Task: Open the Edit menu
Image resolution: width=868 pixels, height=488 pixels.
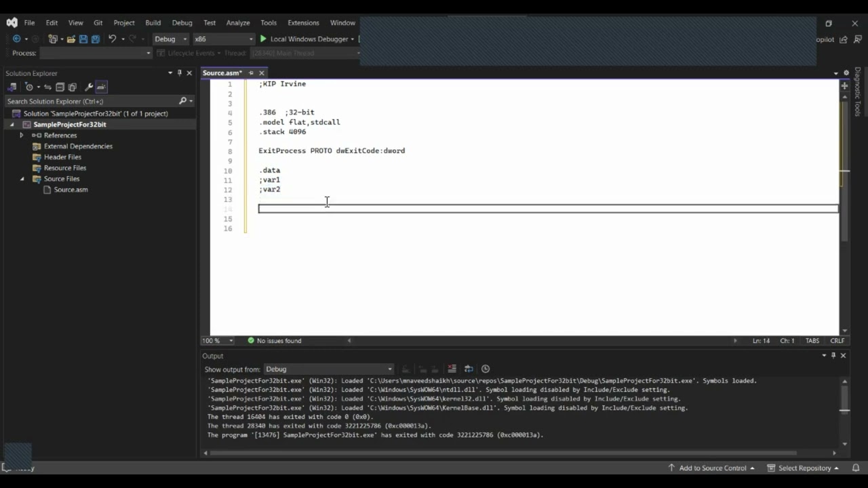Action: point(52,23)
